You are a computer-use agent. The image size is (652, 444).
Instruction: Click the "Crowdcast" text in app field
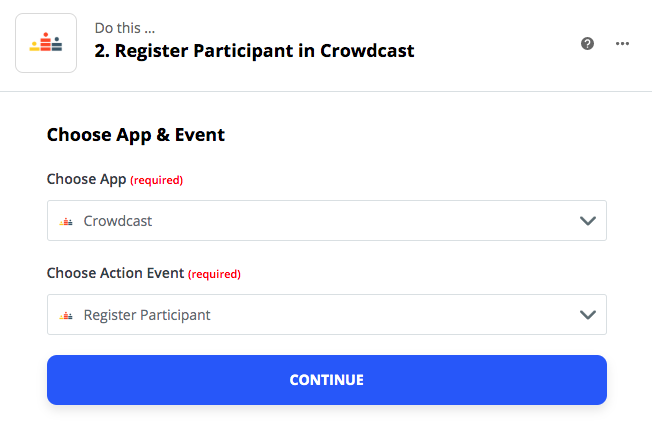point(118,221)
